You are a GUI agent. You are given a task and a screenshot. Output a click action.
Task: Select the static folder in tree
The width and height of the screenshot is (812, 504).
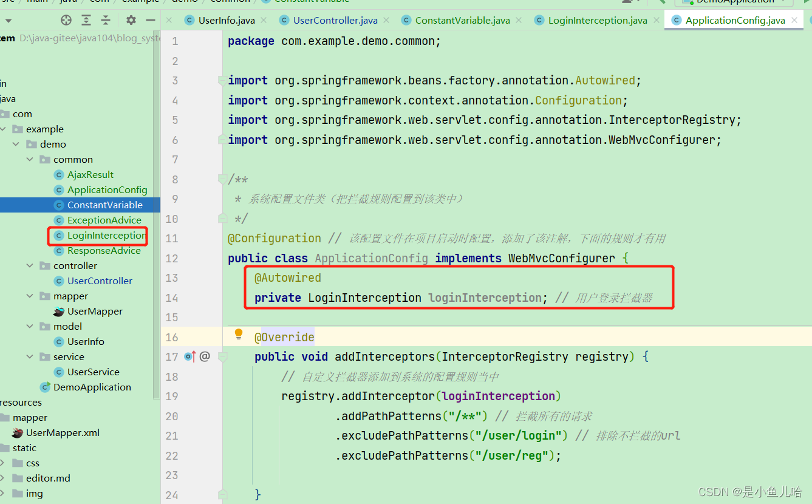[24, 448]
